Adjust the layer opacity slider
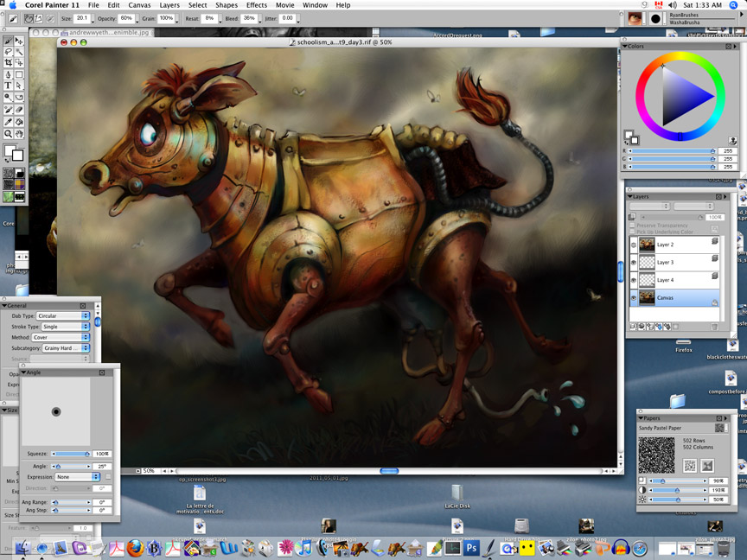This screenshot has height=560, width=747. coord(671,217)
